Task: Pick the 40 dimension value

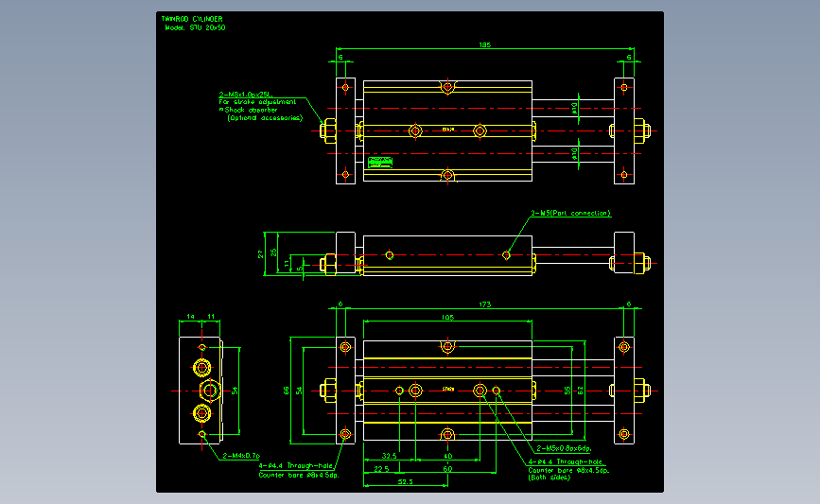Action: click(447, 456)
